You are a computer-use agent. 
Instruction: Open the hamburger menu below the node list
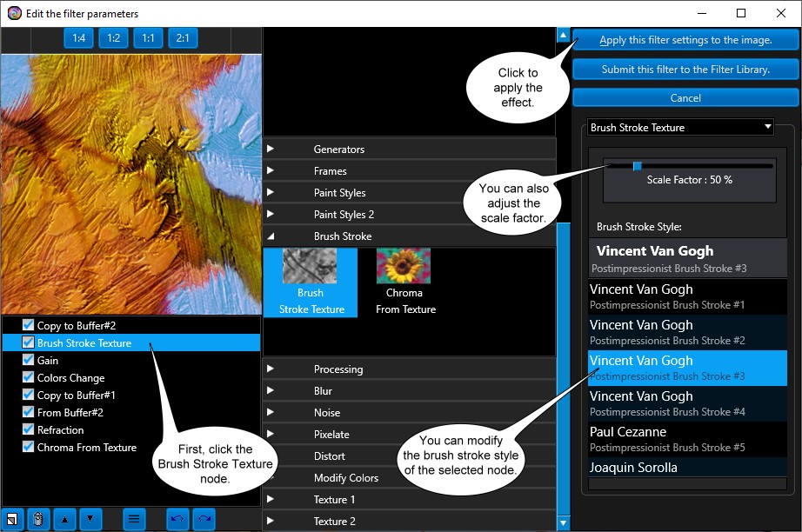click(x=134, y=519)
